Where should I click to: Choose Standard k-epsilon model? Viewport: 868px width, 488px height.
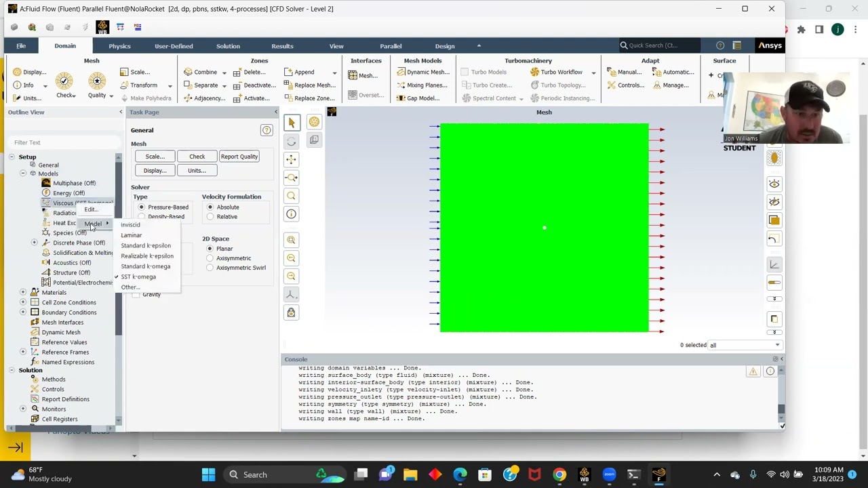pyautogui.click(x=146, y=245)
